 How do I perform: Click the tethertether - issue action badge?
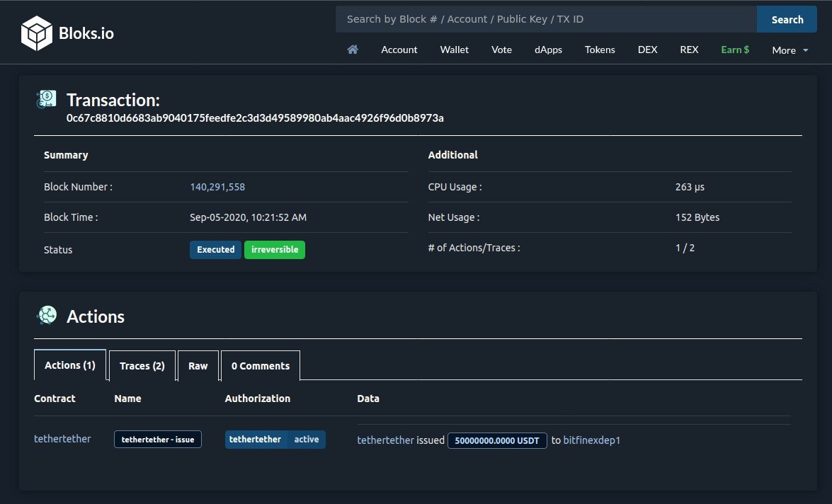158,440
